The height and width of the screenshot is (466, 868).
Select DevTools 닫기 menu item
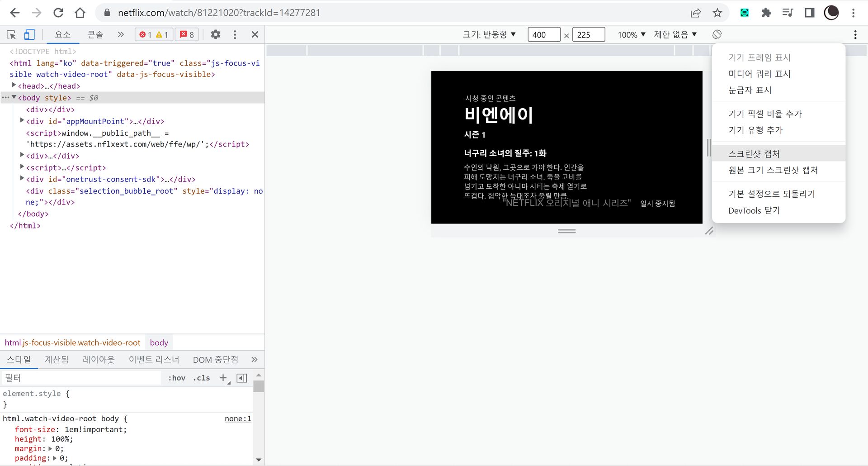778,210
